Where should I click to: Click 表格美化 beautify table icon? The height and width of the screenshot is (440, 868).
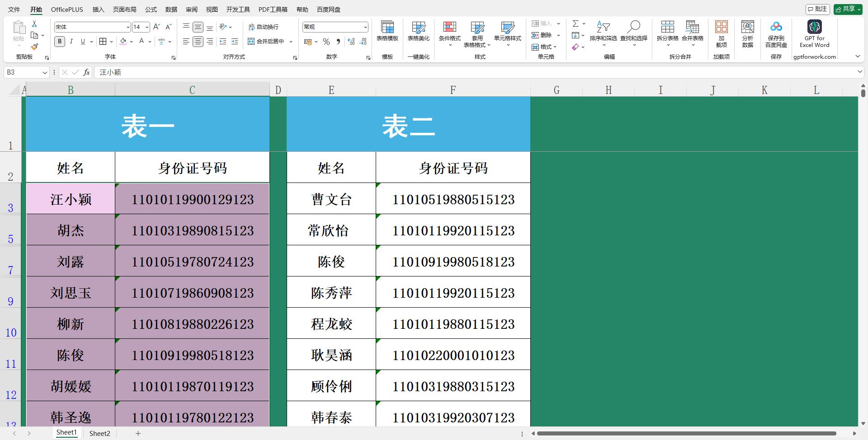[419, 32]
